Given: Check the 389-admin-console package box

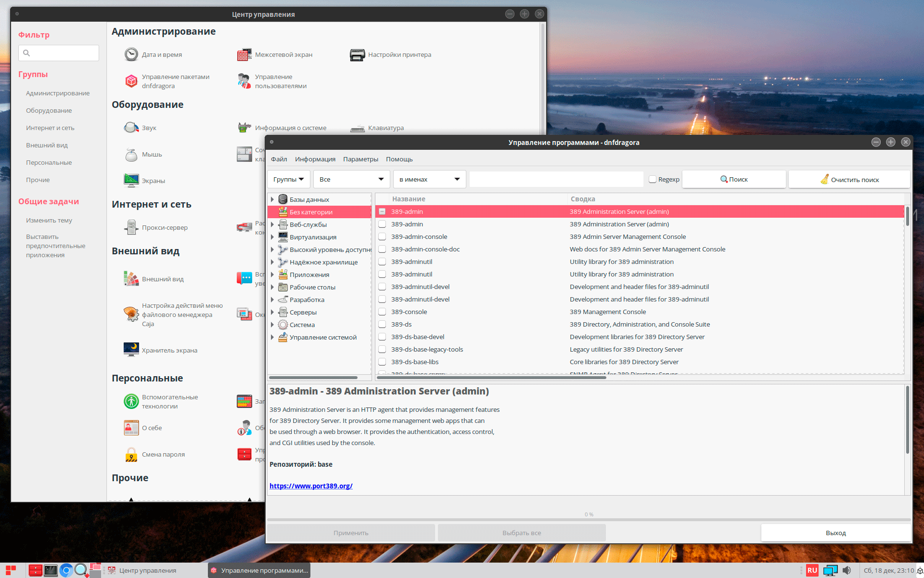Looking at the screenshot, I should coord(382,237).
